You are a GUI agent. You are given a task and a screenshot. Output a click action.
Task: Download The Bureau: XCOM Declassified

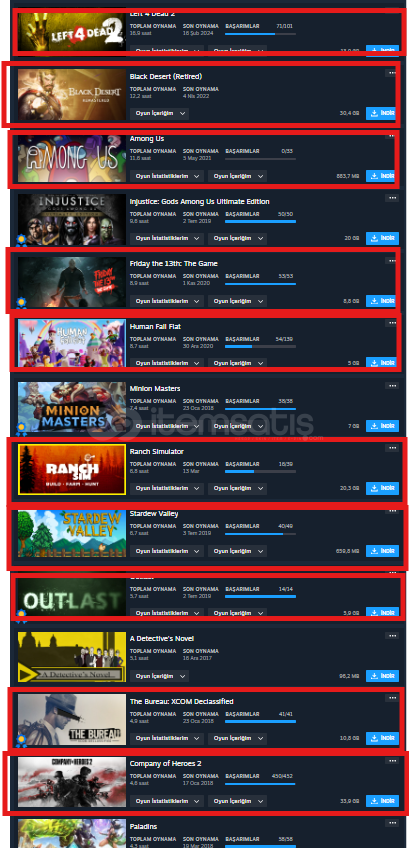[382, 738]
